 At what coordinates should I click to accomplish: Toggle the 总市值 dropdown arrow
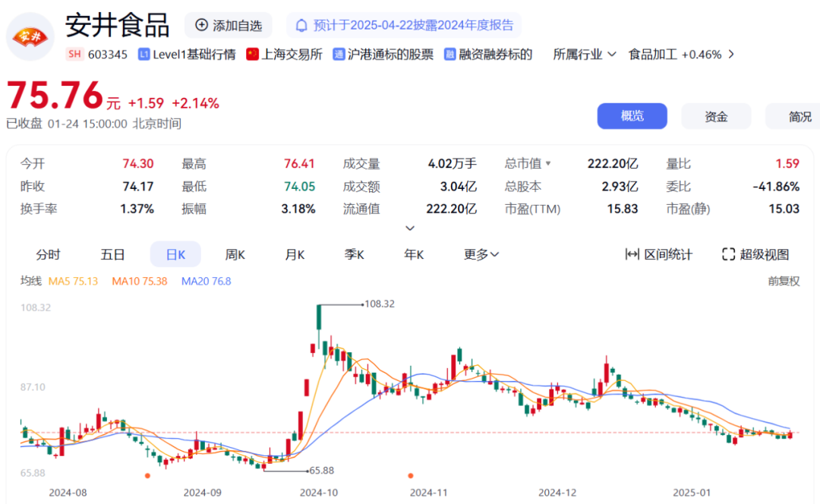(548, 164)
